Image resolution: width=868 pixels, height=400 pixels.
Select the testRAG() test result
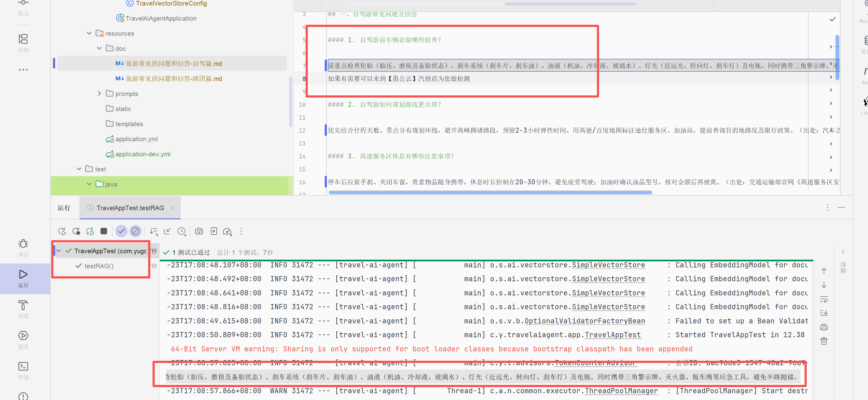coord(99,266)
